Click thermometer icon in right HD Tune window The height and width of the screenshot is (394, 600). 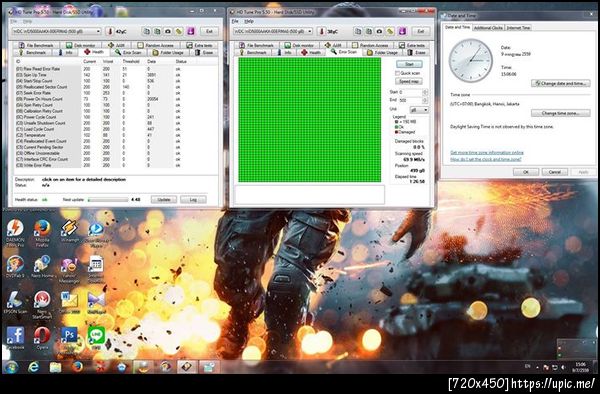(322, 31)
